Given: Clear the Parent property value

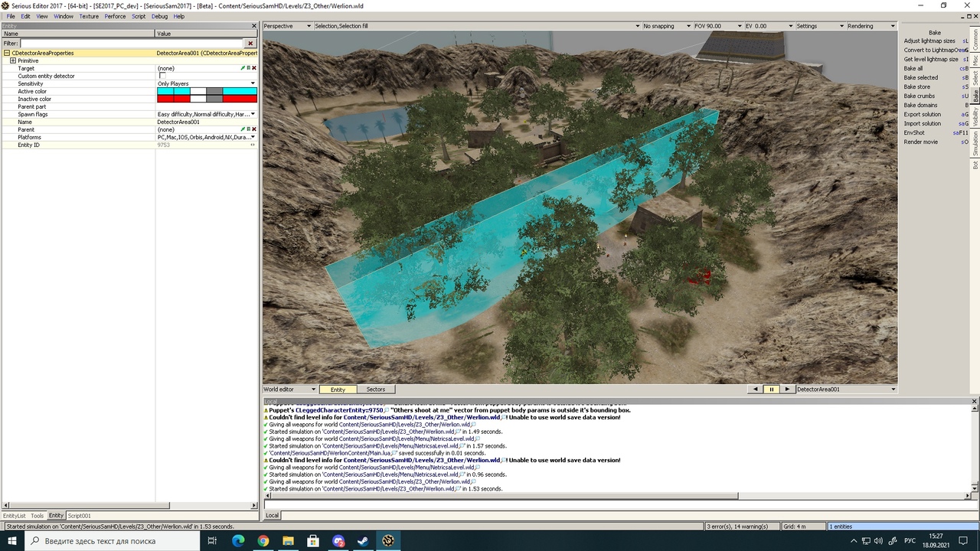Looking at the screenshot, I should click(253, 129).
